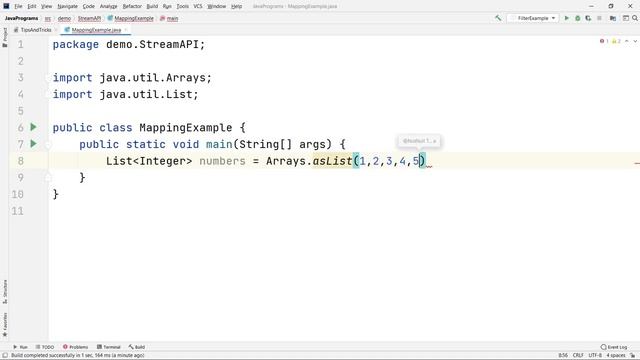Image resolution: width=640 pixels, height=360 pixels.
Task: Click the caret position 8:56 in status bar
Action: click(563, 356)
